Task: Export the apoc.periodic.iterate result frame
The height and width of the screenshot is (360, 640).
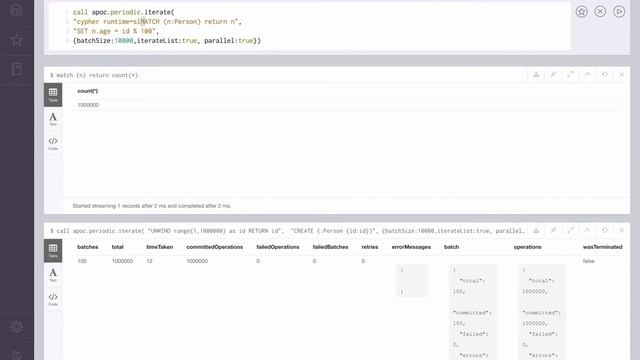Action: (x=536, y=230)
